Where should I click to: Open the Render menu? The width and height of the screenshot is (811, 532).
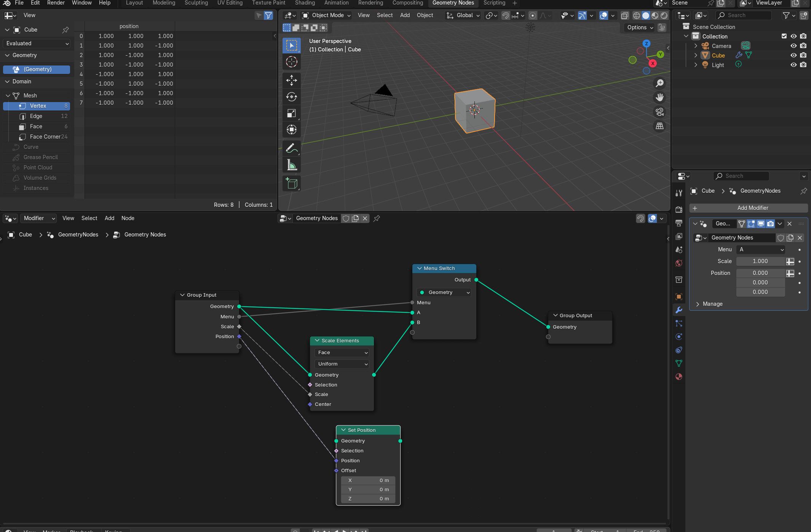pyautogui.click(x=56, y=3)
